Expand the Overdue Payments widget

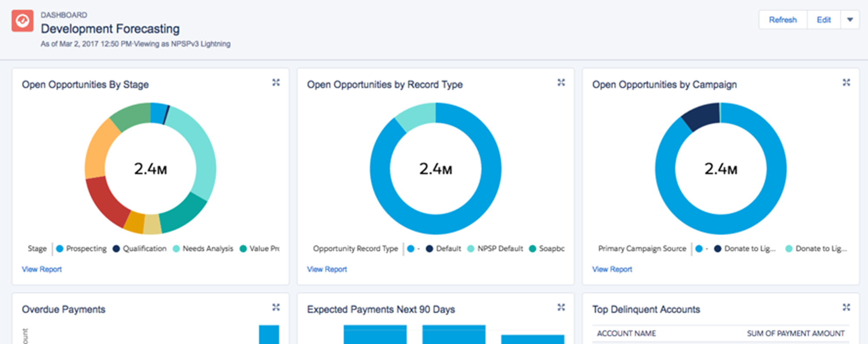(x=276, y=308)
